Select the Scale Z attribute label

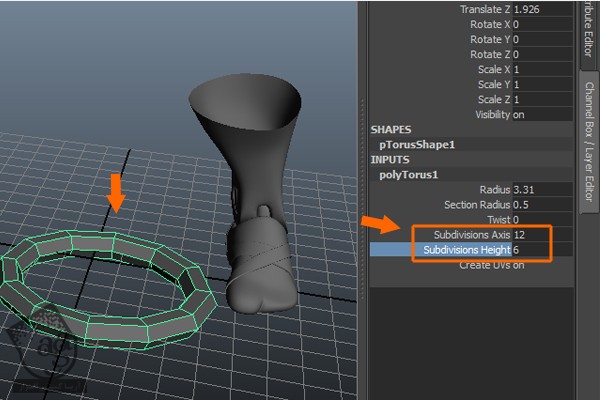pyautogui.click(x=494, y=100)
